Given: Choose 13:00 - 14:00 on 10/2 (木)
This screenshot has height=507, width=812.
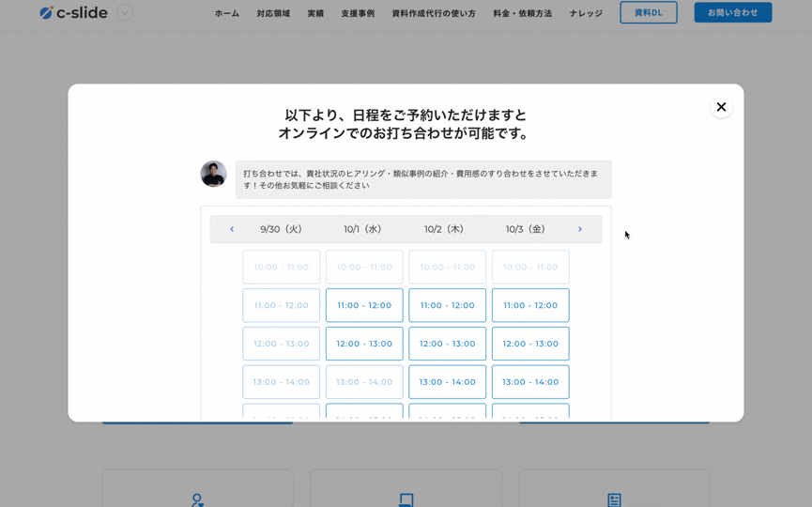Looking at the screenshot, I should click(x=447, y=382).
